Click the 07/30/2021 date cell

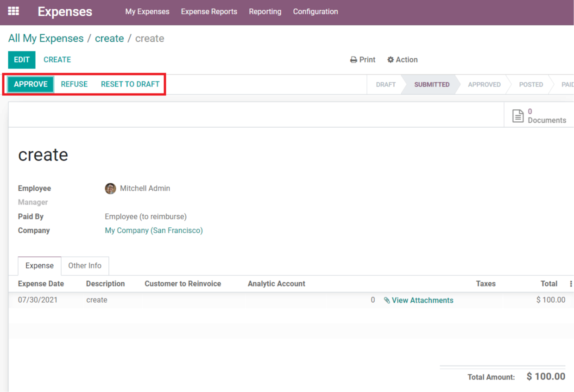coord(38,300)
